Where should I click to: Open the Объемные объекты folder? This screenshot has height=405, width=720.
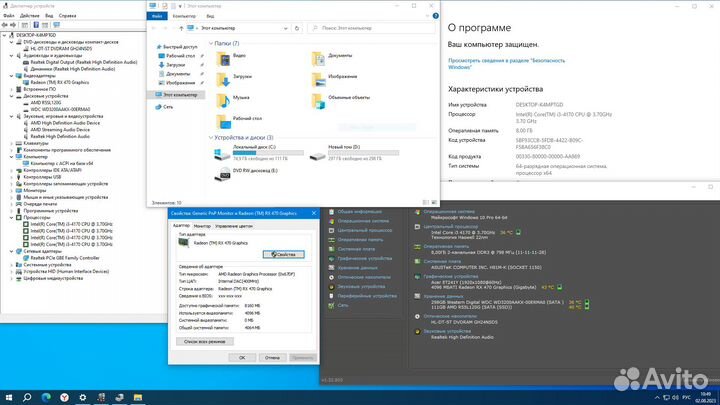(x=341, y=101)
